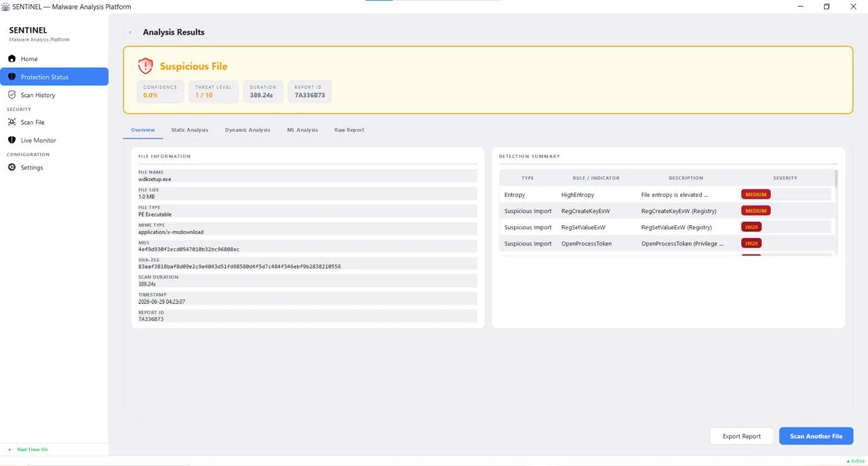Click Scan Another File button

(816, 436)
